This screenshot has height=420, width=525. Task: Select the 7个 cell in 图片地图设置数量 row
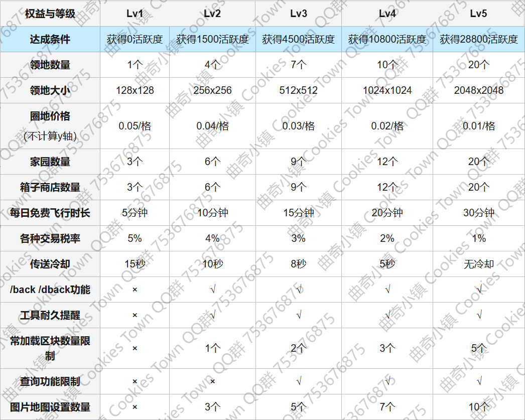[x=387, y=407]
